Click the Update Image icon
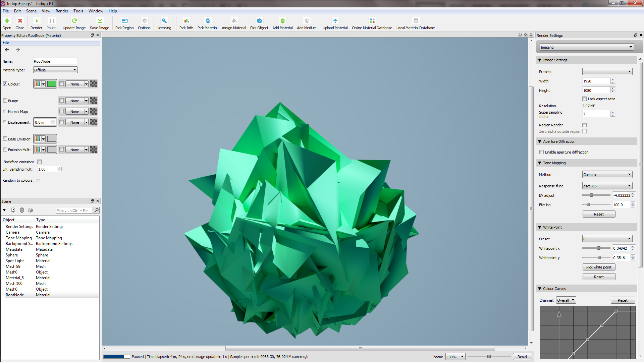Viewport: 644px width, 362px height. coord(74,21)
